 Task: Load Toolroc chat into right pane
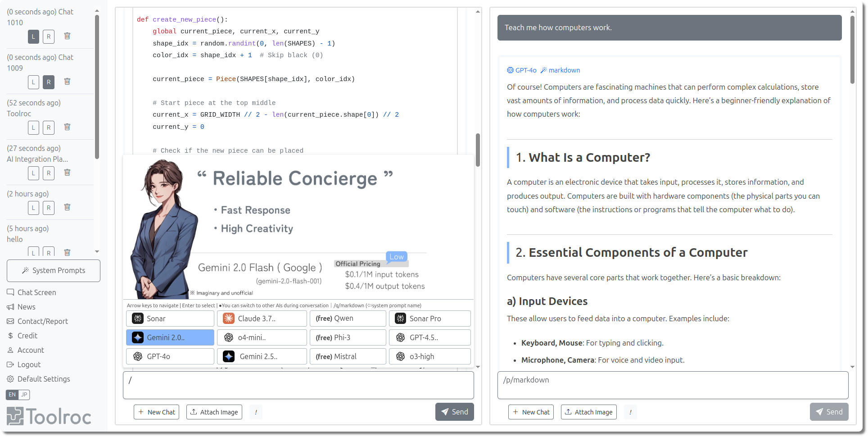click(49, 127)
